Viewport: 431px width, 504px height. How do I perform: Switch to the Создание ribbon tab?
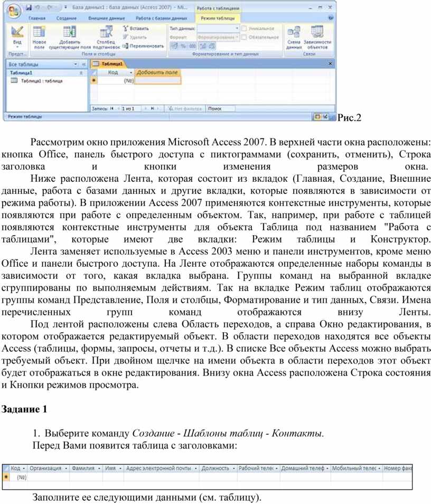click(x=66, y=18)
